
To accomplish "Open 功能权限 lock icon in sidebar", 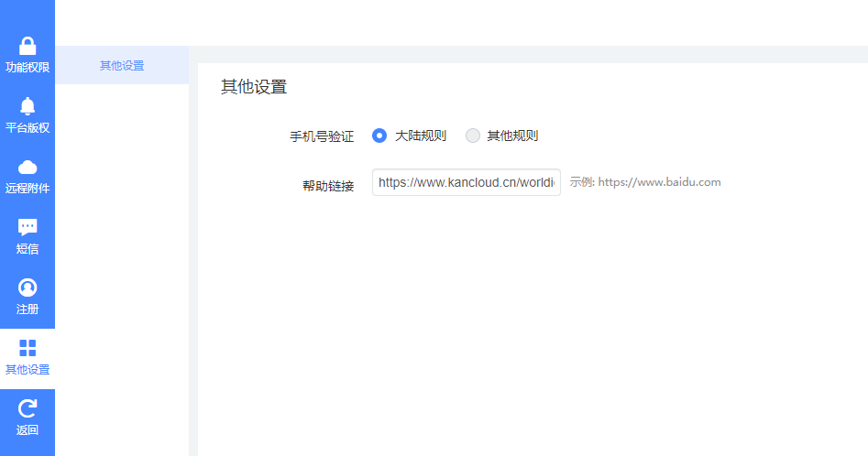I will point(27,46).
